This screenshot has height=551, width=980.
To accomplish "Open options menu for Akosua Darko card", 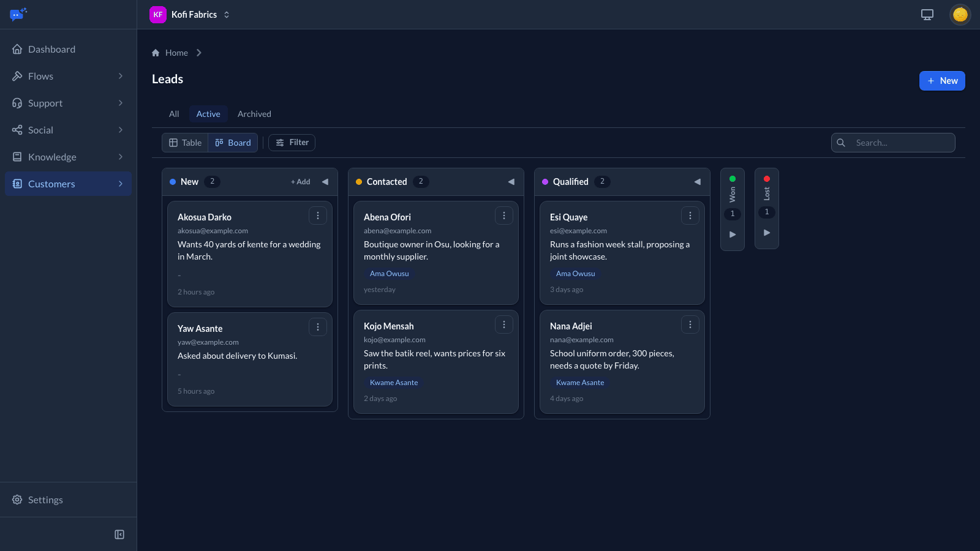I will pos(318,216).
